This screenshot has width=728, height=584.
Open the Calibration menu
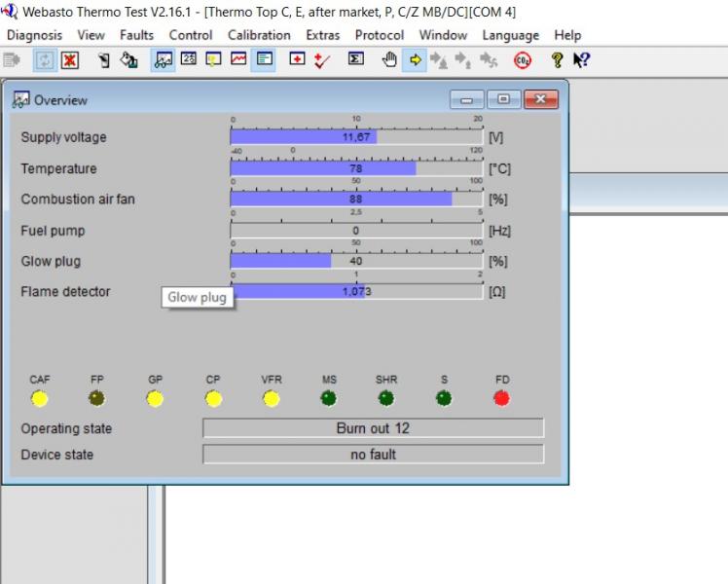pyautogui.click(x=259, y=35)
